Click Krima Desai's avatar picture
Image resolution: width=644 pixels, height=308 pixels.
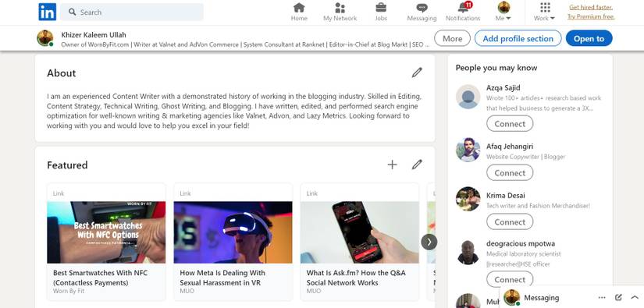pyautogui.click(x=468, y=199)
